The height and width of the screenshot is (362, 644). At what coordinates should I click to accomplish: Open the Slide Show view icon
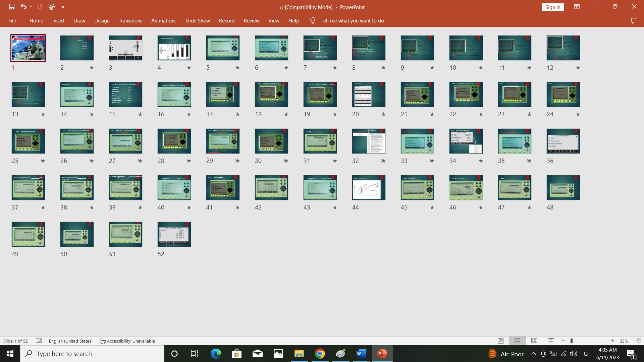point(550,341)
